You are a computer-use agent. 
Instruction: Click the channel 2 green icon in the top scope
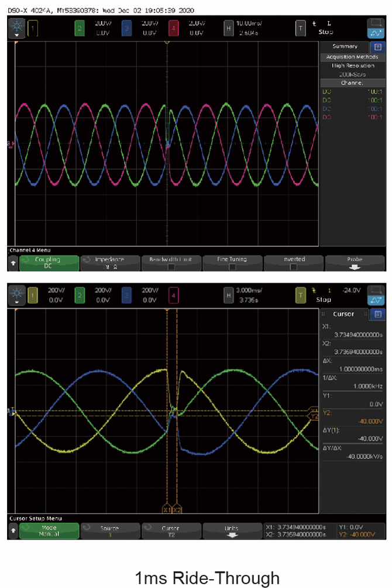pyautogui.click(x=81, y=27)
